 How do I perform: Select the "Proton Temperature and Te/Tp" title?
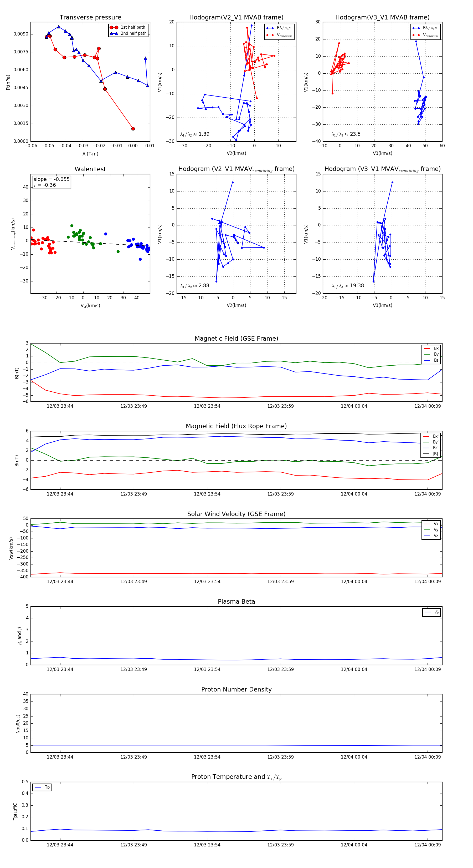click(x=236, y=777)
